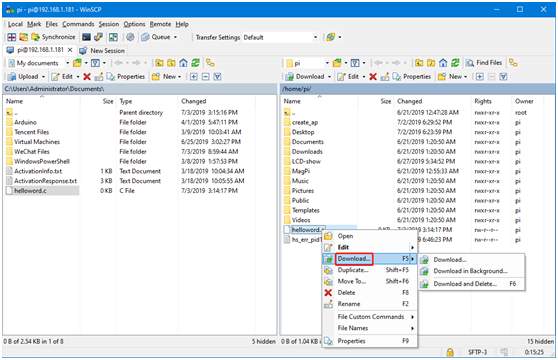The image size is (558, 360).
Task: Go to local home directory icon
Action: [183, 63]
